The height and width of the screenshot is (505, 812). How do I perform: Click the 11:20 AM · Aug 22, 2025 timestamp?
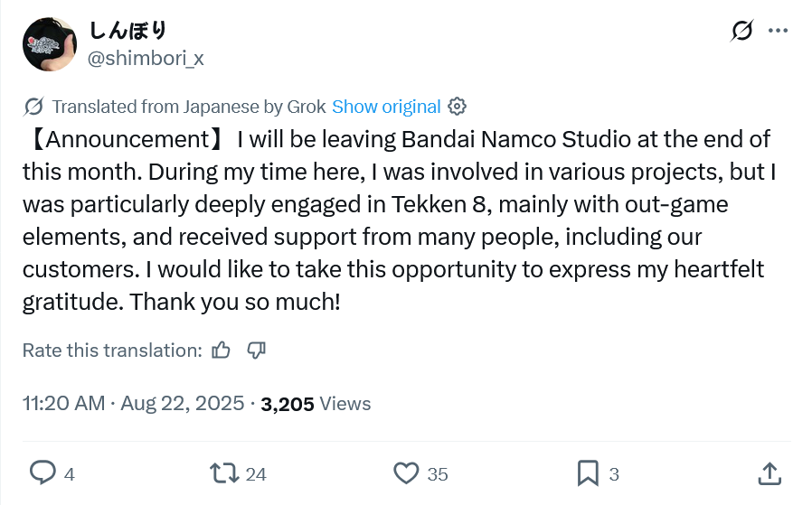point(133,403)
